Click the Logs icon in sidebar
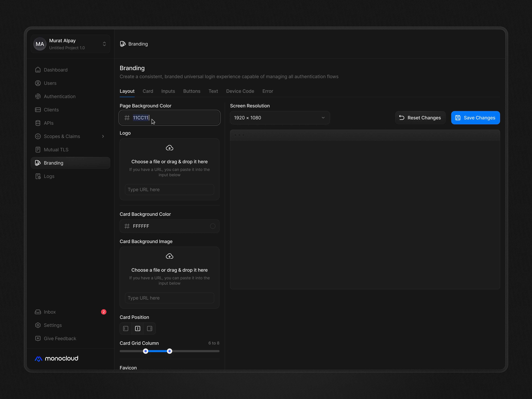Viewport: 532px width, 399px height. coord(38,176)
